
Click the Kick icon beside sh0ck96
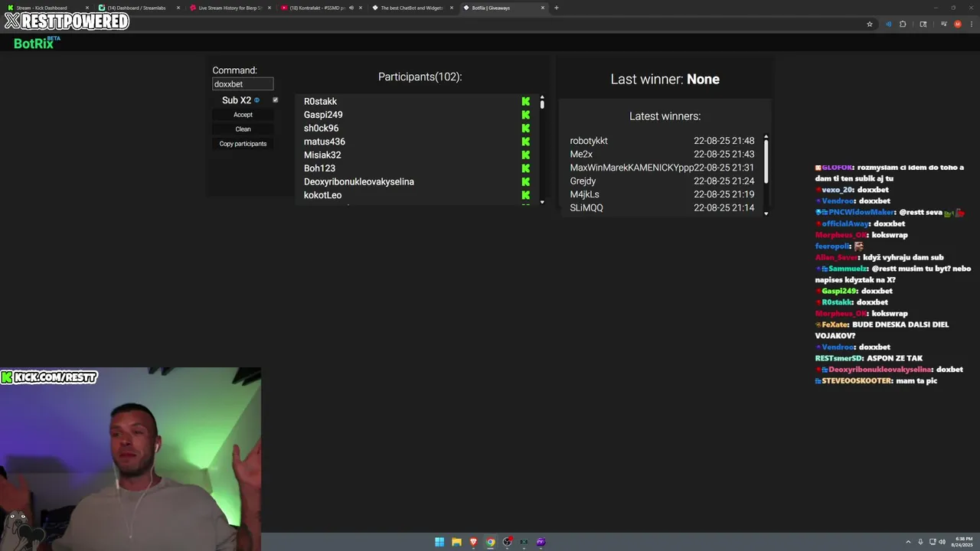pos(526,128)
